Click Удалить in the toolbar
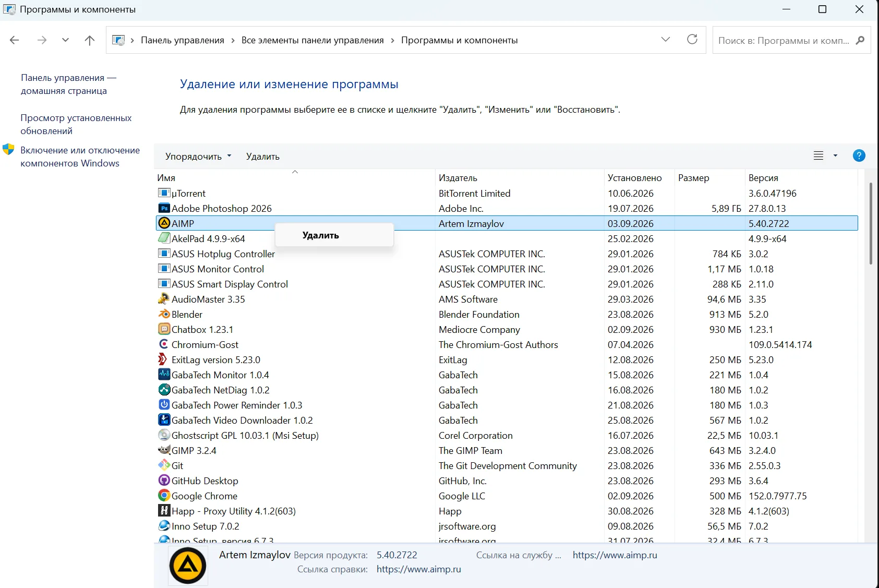The height and width of the screenshot is (588, 879). tap(263, 156)
